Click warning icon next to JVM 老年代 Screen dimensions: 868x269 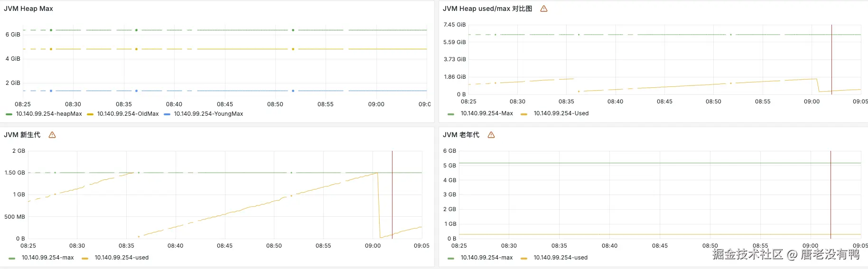click(491, 135)
